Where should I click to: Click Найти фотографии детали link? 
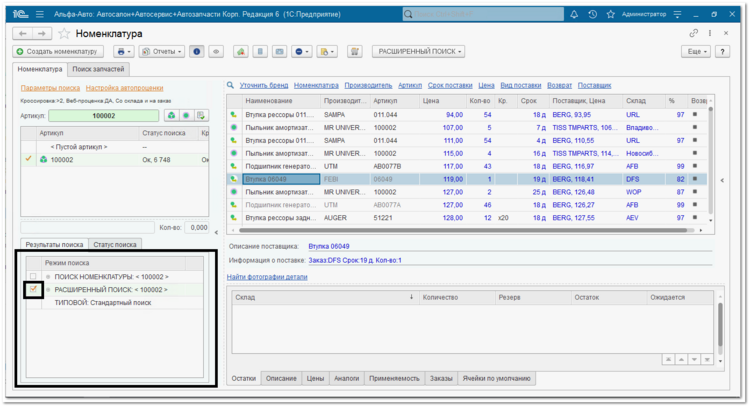tap(267, 277)
